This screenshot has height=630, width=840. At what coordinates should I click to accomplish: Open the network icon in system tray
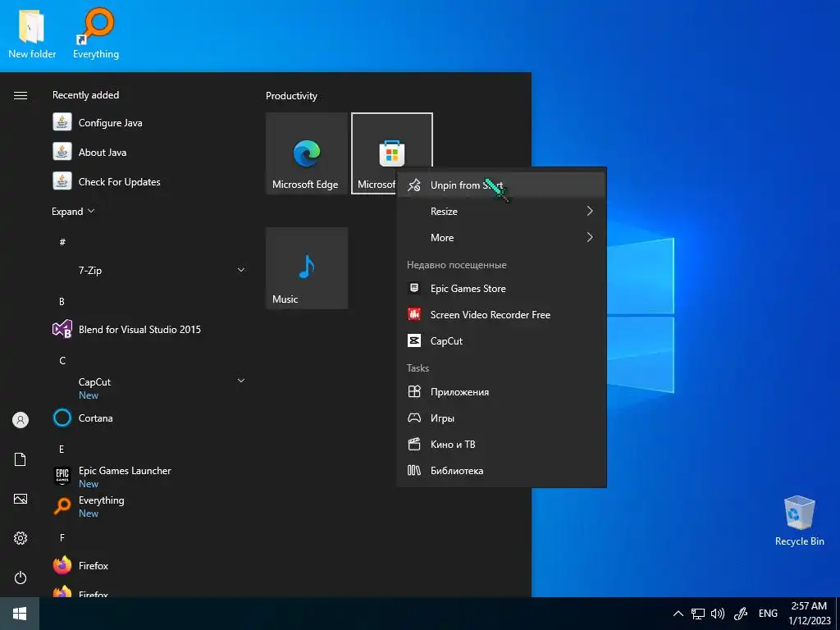tap(697, 614)
